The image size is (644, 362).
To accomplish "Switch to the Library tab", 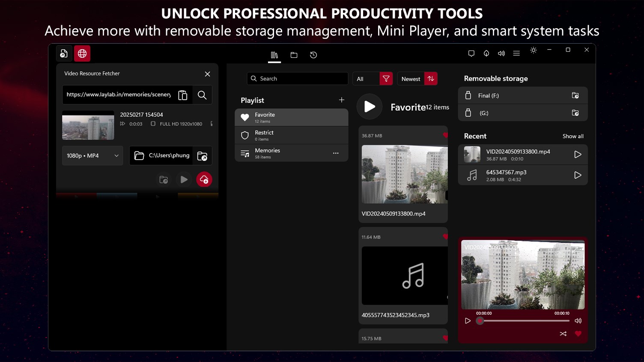I will [x=274, y=55].
